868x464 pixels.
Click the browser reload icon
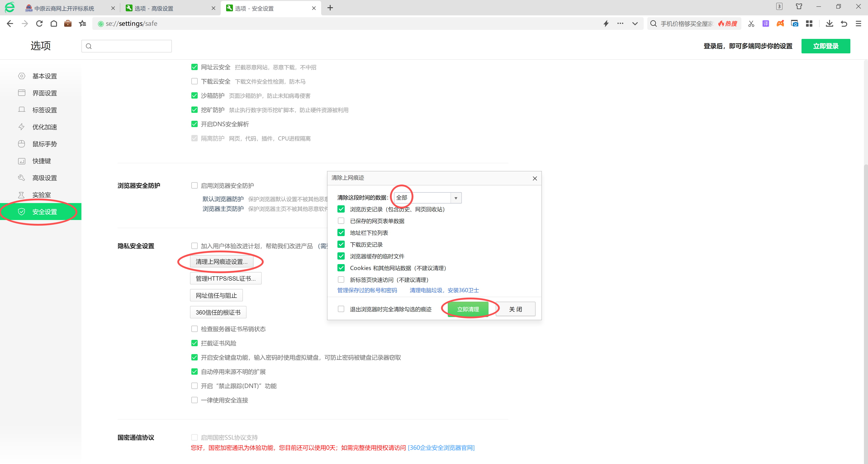39,24
